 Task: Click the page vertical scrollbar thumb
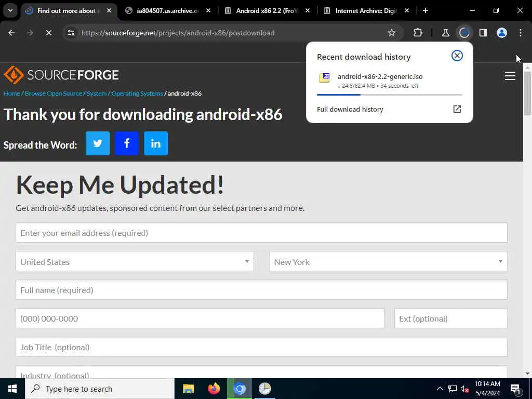point(527,94)
